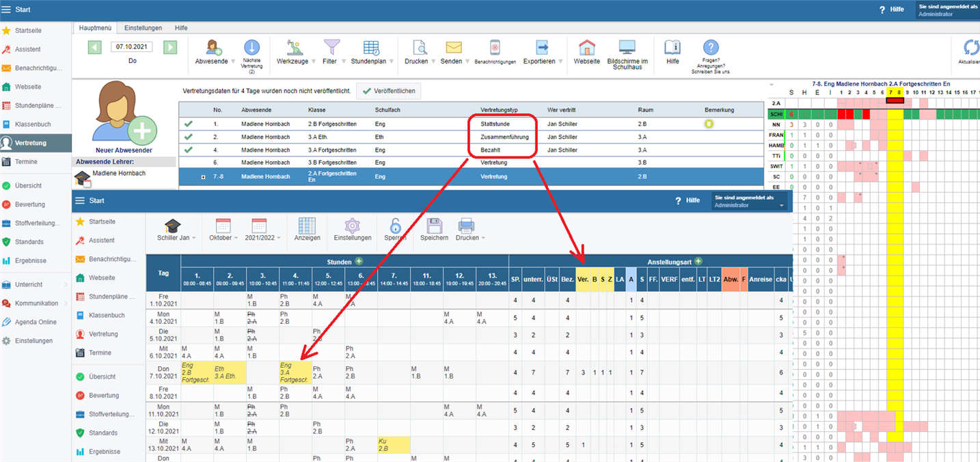Image resolution: width=980 pixels, height=462 pixels.
Task: Open the Werkzeuge tools icon
Action: [x=295, y=48]
